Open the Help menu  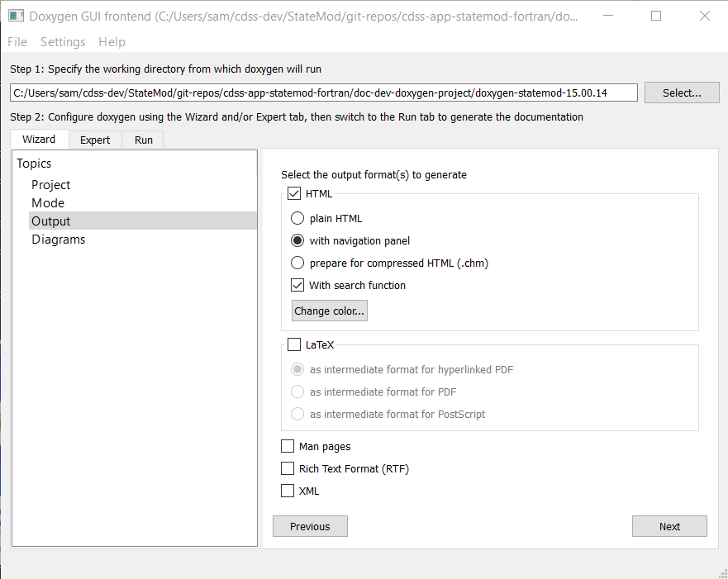(112, 42)
